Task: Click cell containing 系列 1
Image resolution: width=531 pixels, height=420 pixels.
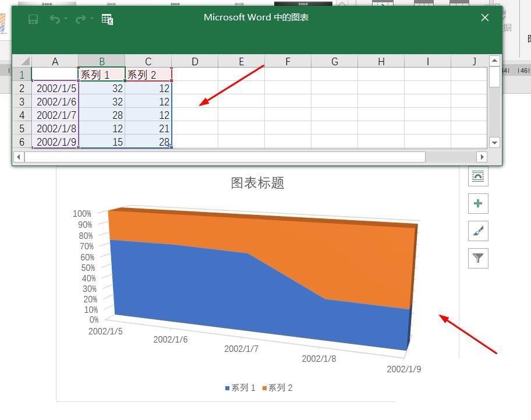Action: point(101,75)
